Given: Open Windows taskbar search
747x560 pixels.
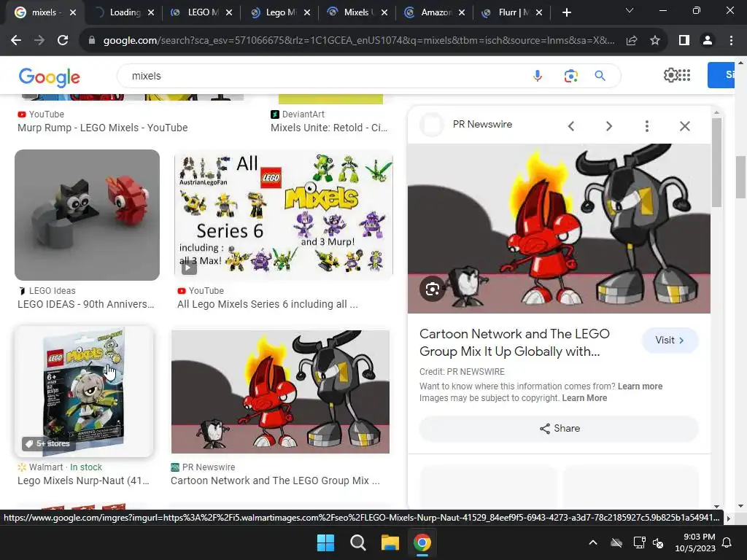Looking at the screenshot, I should click(357, 542).
